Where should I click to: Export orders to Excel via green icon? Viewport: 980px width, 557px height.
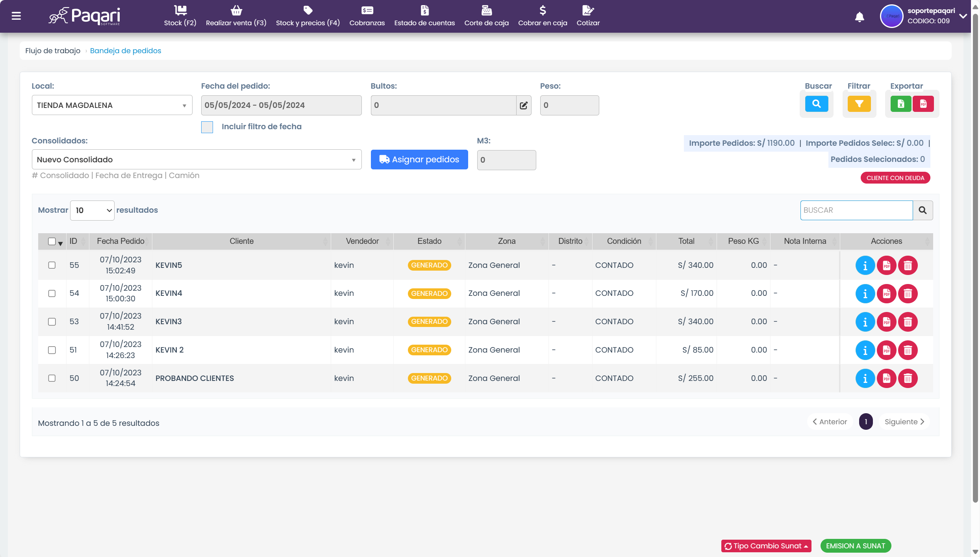click(901, 104)
